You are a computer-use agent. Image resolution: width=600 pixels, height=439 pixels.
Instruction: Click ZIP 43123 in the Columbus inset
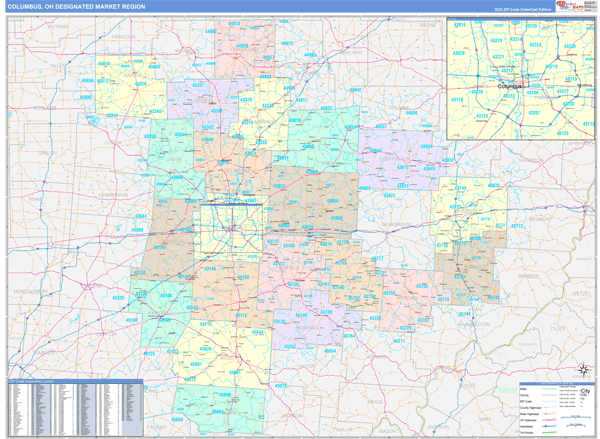pos(482,116)
